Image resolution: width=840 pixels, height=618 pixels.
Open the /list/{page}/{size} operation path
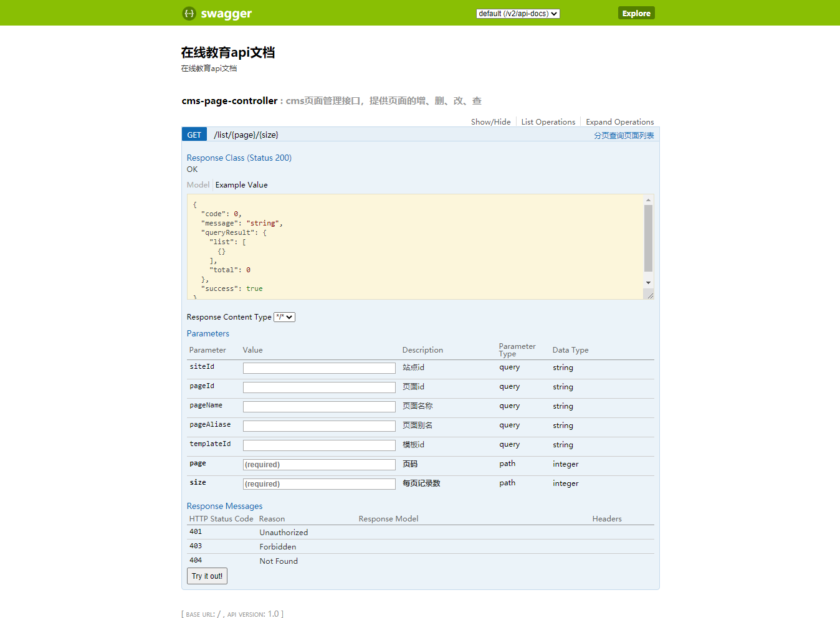[x=246, y=135]
